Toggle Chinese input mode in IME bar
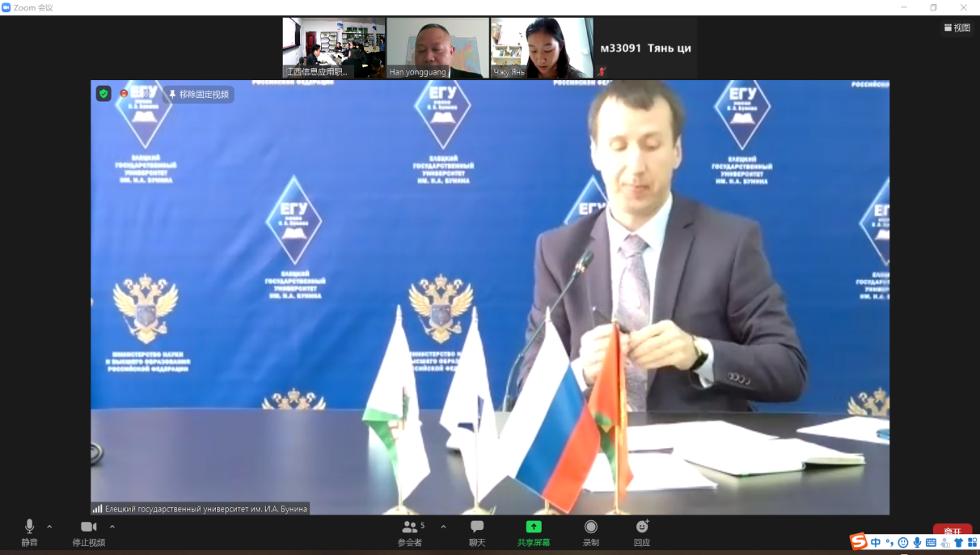 click(876, 543)
